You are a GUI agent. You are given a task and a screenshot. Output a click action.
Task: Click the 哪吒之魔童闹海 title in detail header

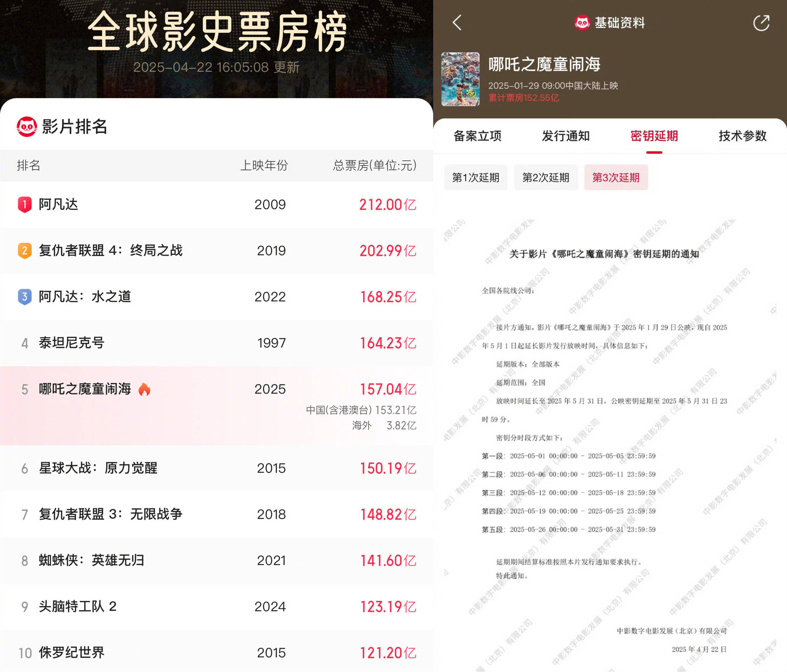(544, 64)
